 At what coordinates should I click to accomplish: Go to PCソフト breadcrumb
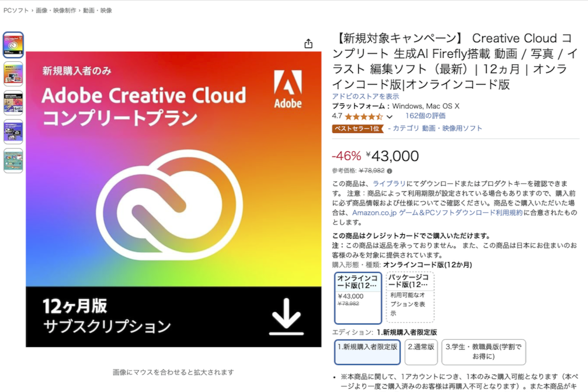coord(15,10)
